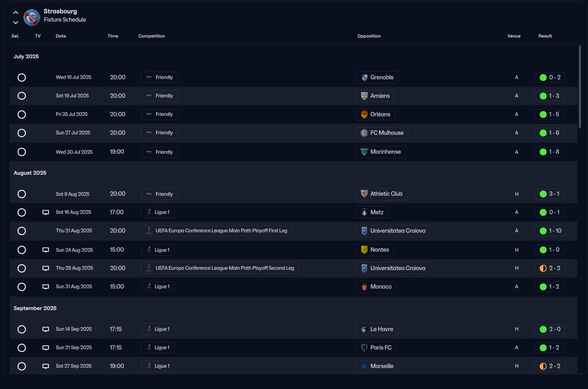588x389 pixels.
Task: Select the Le Havre fixture radio button
Action: coord(22,329)
